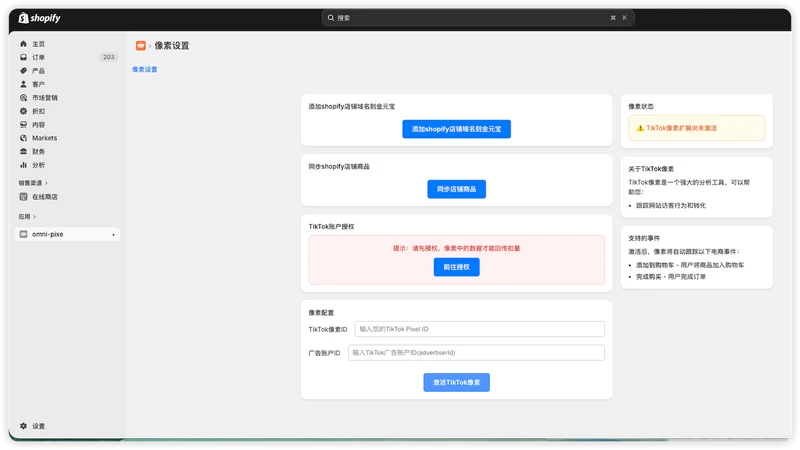Click the Shopify logo
The width and height of the screenshot is (800, 450).
[39, 18]
